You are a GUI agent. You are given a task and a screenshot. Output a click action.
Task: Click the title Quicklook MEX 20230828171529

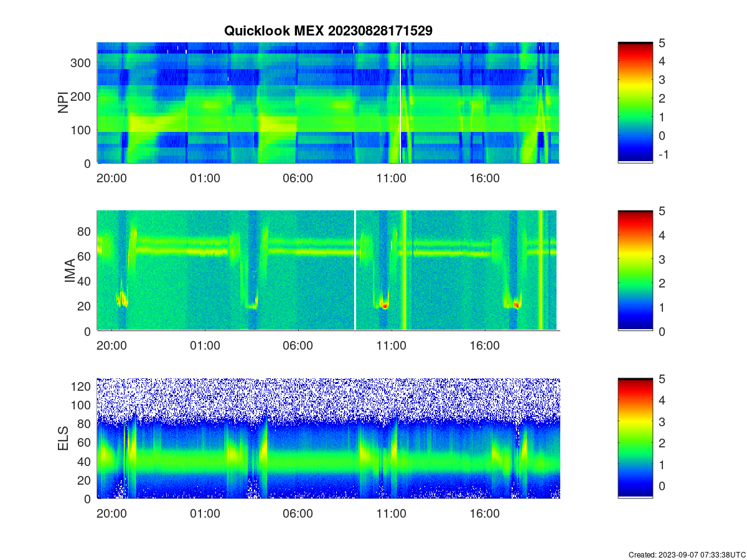[328, 30]
